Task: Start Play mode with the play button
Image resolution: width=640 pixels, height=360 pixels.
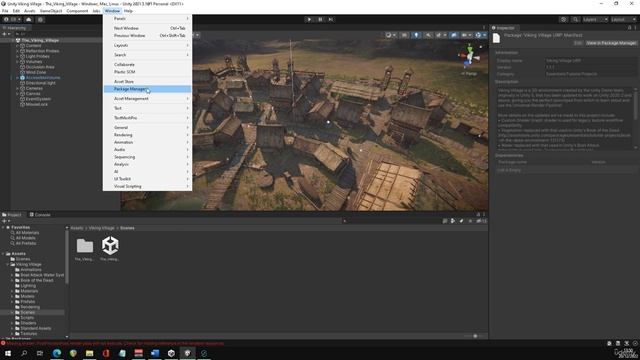Action: click(309, 19)
